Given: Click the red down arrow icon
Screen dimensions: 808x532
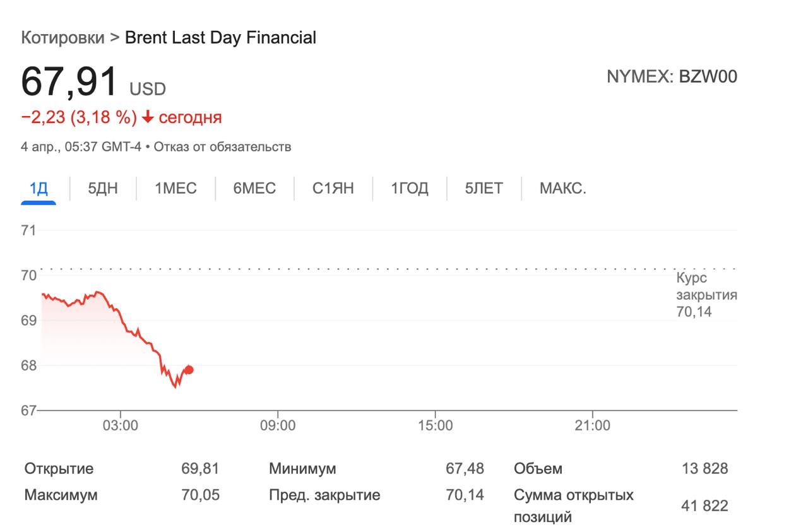Looking at the screenshot, I should tap(148, 117).
